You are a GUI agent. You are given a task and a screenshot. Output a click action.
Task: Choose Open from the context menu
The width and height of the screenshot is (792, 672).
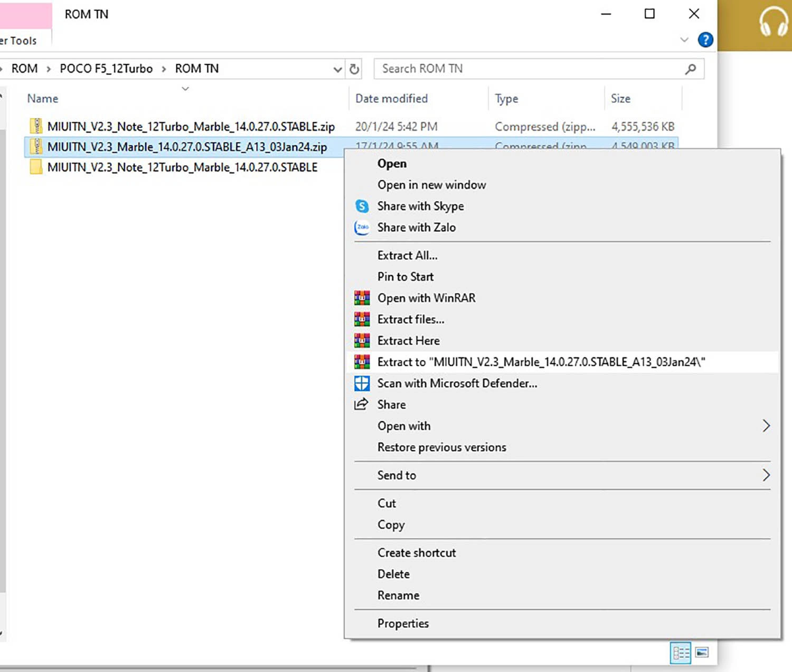click(392, 164)
